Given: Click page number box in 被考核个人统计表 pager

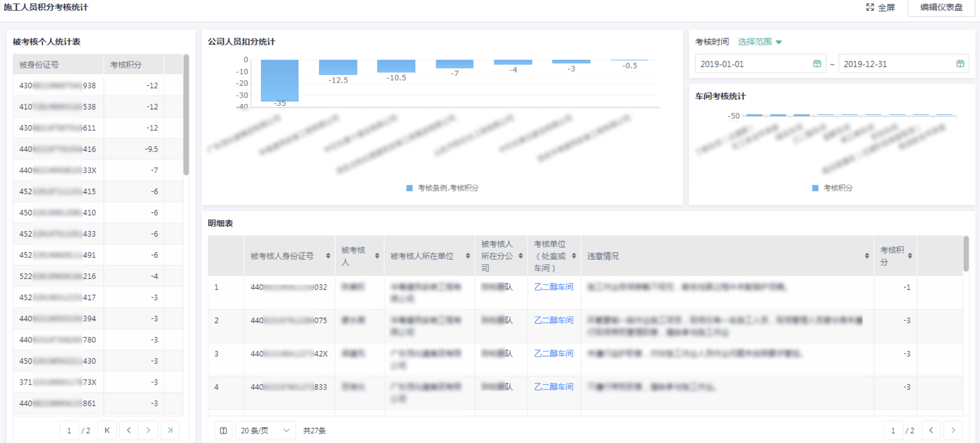Looking at the screenshot, I should [x=69, y=430].
